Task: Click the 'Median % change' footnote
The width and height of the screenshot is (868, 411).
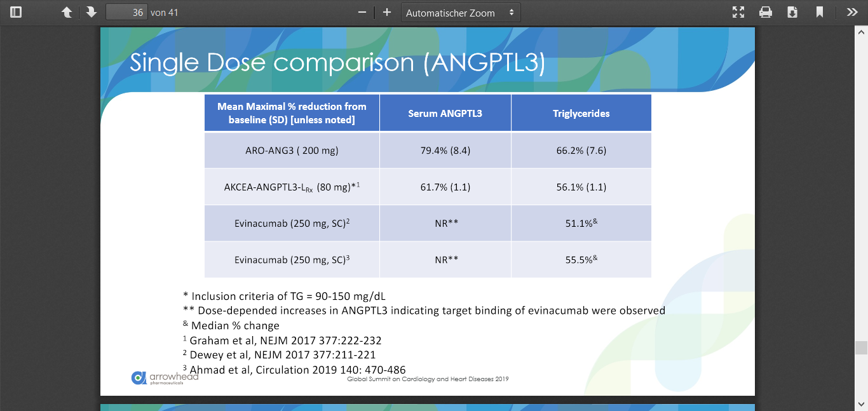Action: pos(231,326)
